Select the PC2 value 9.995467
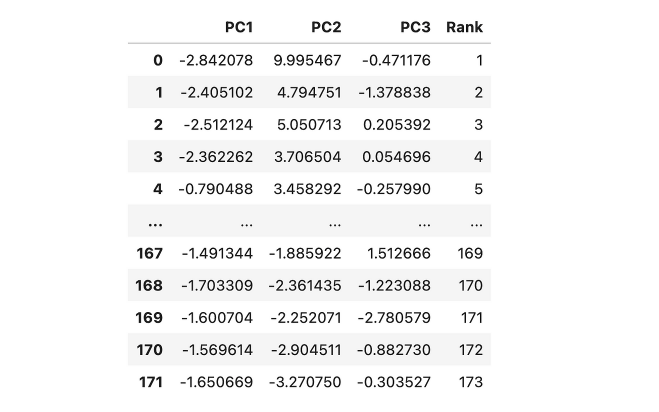The image size is (659, 412). click(x=307, y=61)
